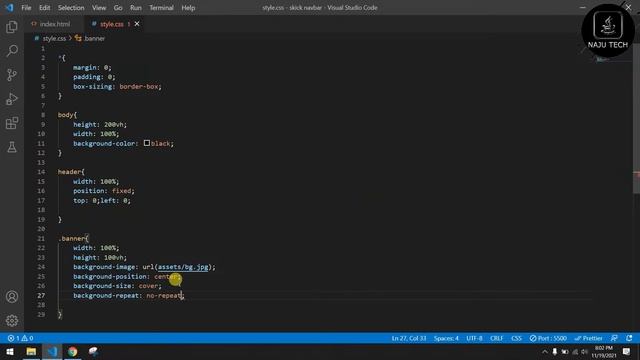The height and width of the screenshot is (360, 640).
Task: Click the Port : 5500 Live Server status item
Action: click(x=548, y=338)
